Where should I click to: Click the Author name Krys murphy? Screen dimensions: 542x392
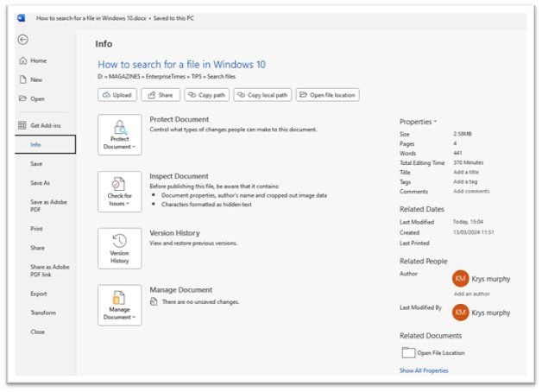tap(491, 279)
